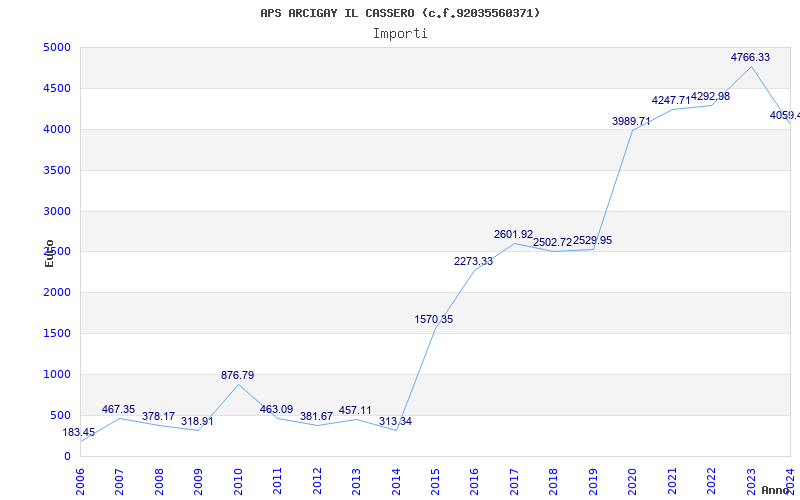Click the 'Anno' x-axis title
800x500 pixels.
tap(776, 490)
